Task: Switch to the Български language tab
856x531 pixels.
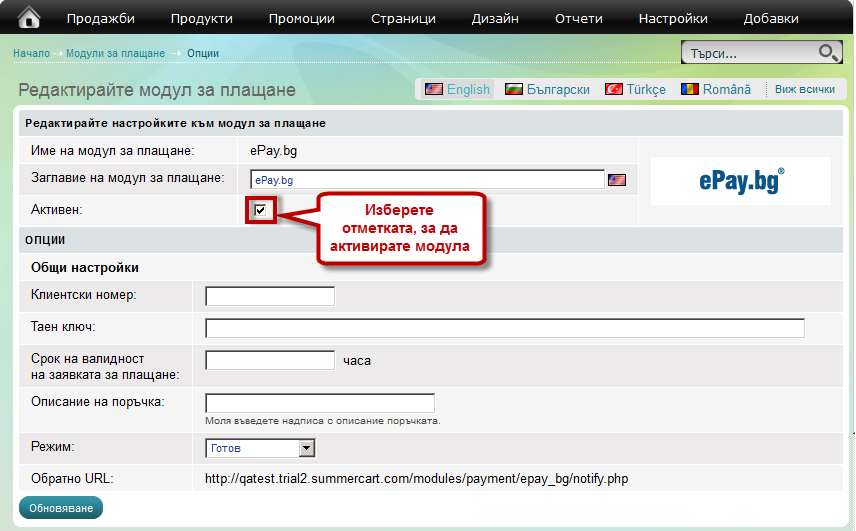Action: point(558,89)
